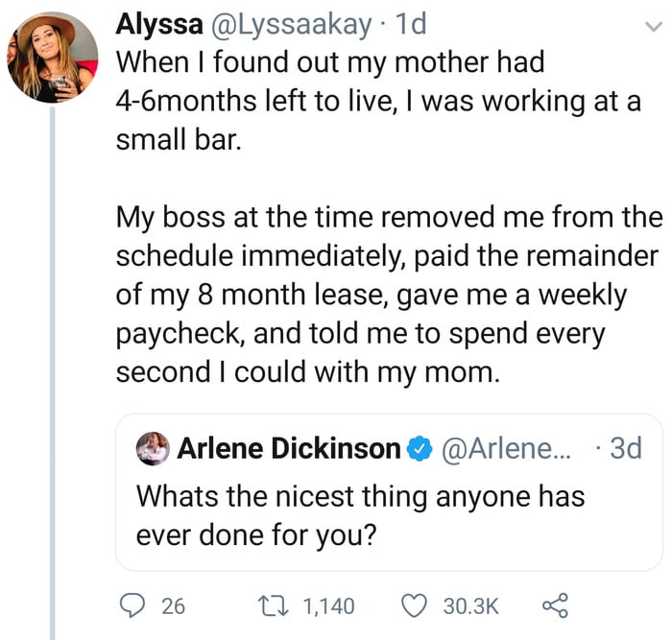Click the 26 replies count

click(173, 605)
